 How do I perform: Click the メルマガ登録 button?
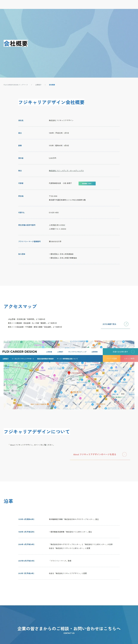(x=111, y=358)
